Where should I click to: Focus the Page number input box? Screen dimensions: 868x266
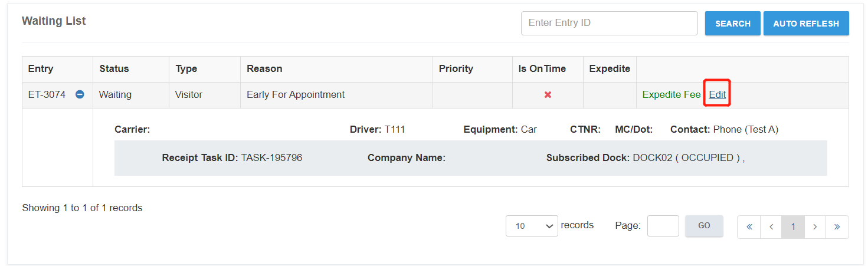coord(663,226)
